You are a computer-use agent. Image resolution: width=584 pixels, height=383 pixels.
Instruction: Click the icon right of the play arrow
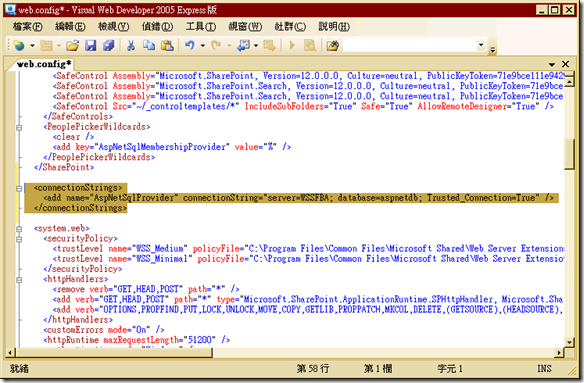tap(310, 46)
